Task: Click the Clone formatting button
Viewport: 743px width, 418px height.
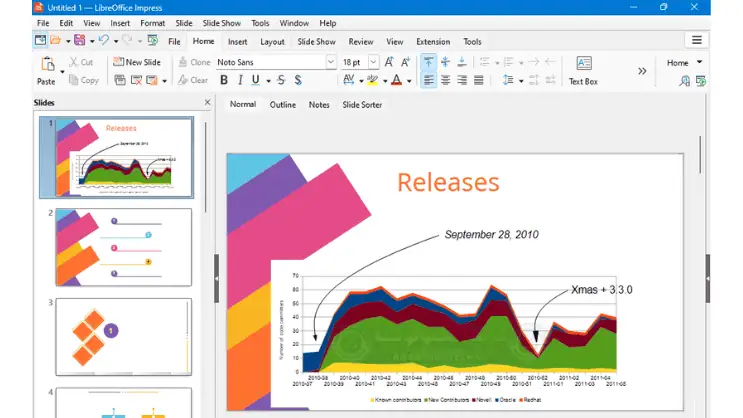Action: click(194, 62)
